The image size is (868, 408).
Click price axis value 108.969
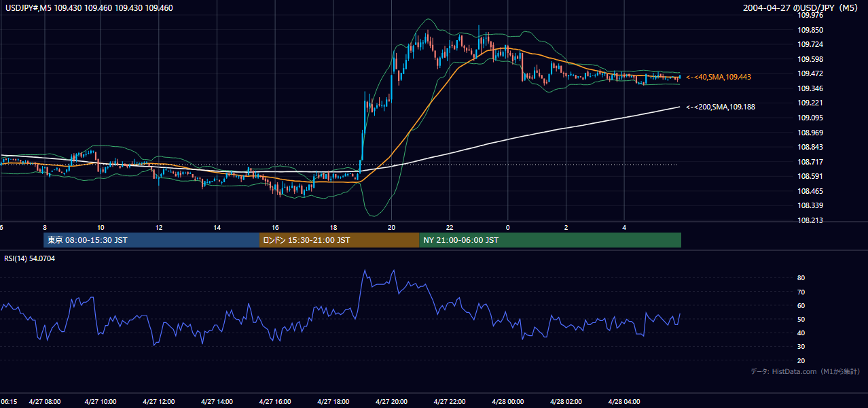(810, 133)
